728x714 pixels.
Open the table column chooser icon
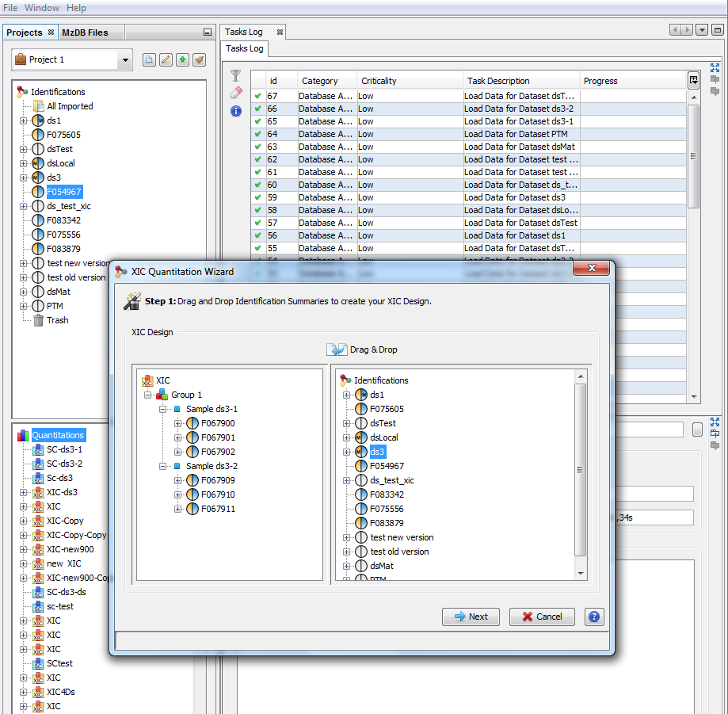pyautogui.click(x=693, y=80)
